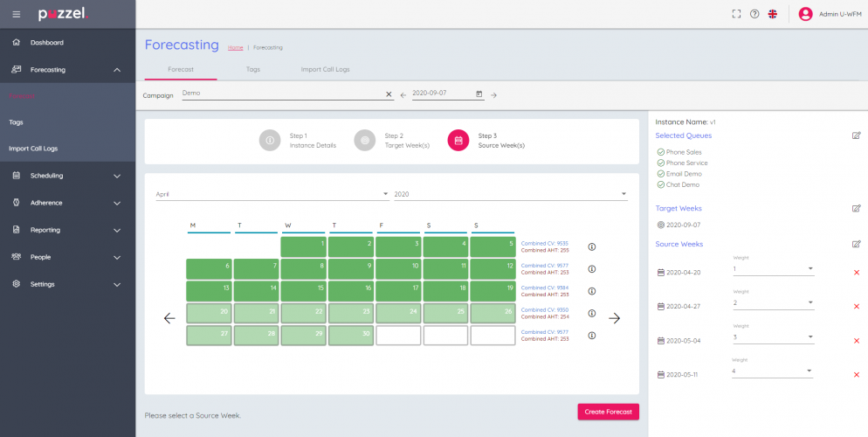This screenshot has width=868, height=437.
Task: Edit Selected Queues with pencil icon
Action: click(x=856, y=135)
